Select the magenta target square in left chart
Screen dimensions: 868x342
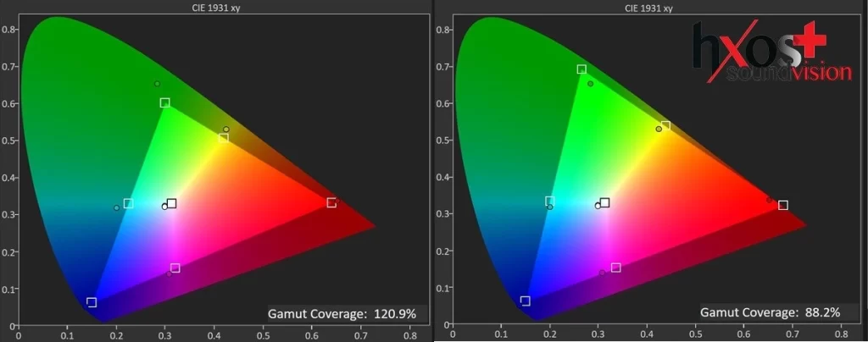[x=175, y=268]
